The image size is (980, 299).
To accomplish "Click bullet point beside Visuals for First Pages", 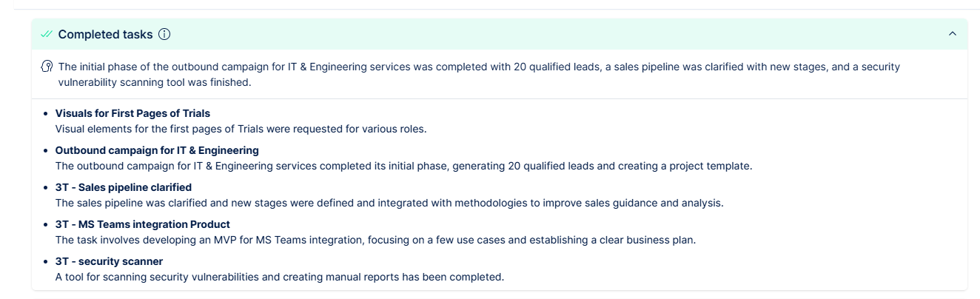I will coord(46,114).
